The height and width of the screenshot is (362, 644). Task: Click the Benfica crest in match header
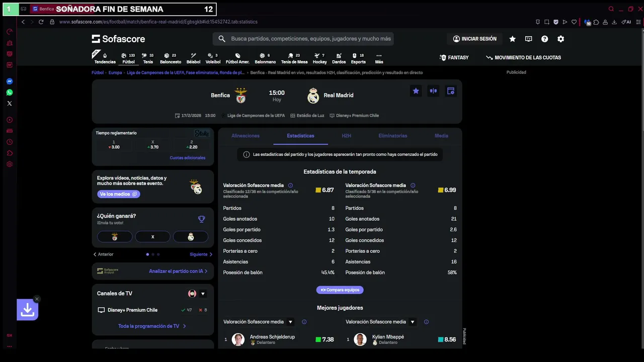tap(242, 96)
